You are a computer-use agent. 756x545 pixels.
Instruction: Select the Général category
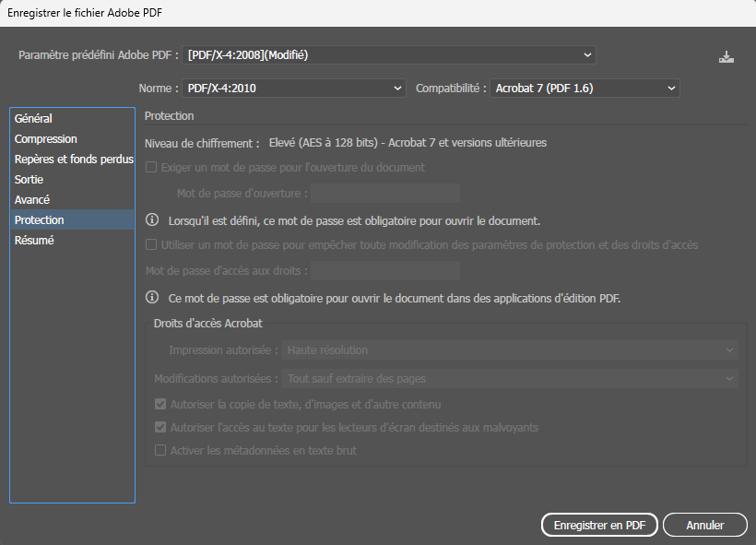click(x=33, y=119)
